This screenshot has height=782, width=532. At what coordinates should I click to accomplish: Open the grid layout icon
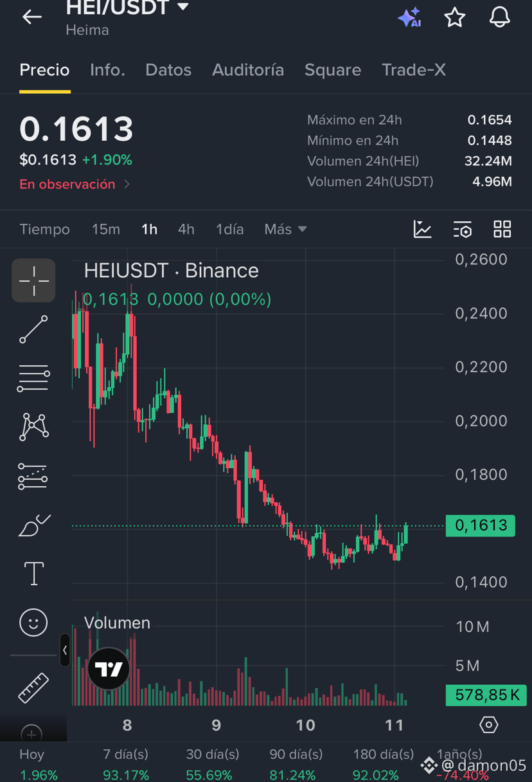coord(502,229)
